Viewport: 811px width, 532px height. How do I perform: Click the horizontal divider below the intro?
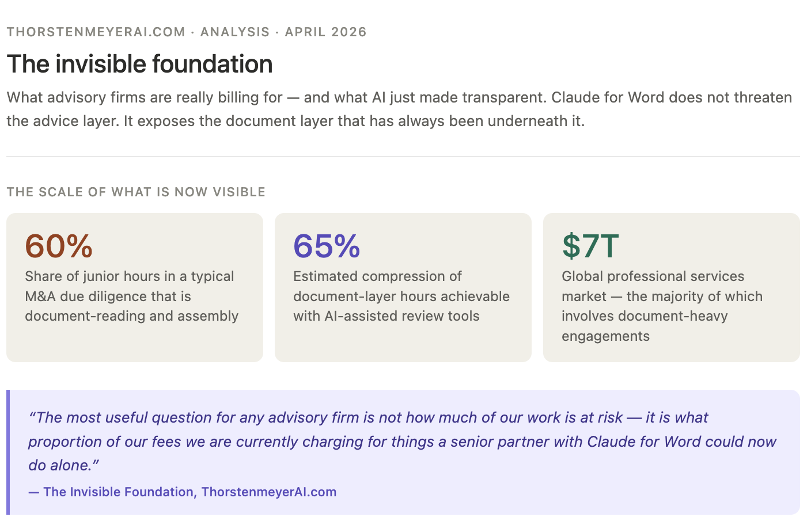tap(403, 156)
